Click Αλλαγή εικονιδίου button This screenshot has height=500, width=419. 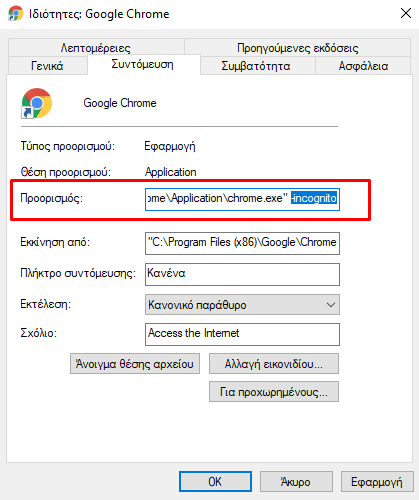[x=274, y=364]
